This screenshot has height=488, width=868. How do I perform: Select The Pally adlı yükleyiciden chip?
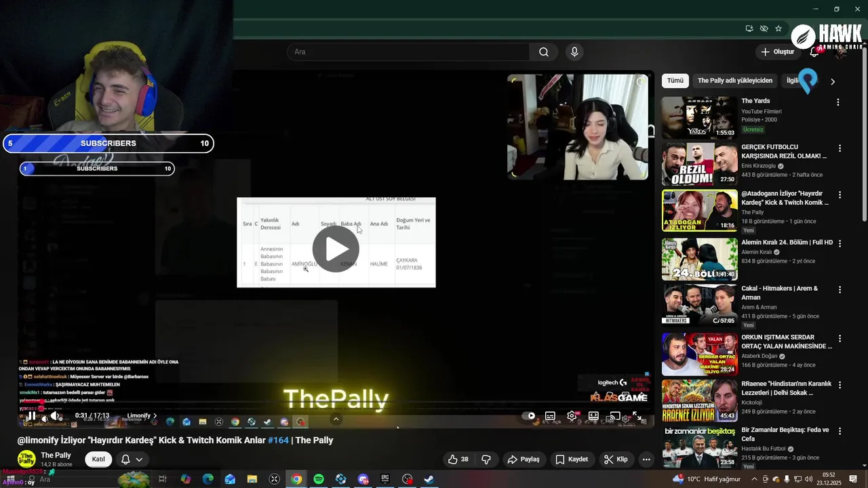point(735,81)
